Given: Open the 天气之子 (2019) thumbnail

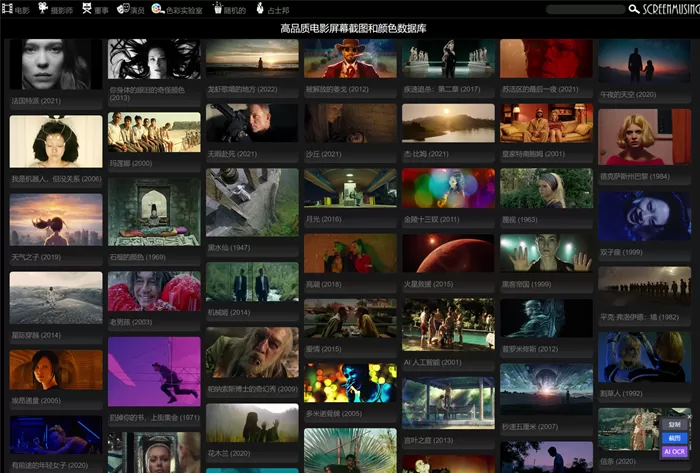Looking at the screenshot, I should point(56,219).
